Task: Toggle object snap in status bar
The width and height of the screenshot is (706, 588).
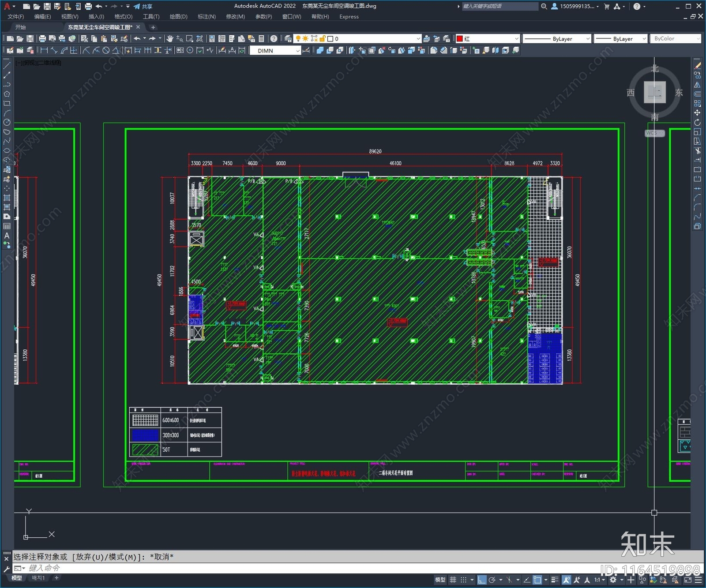Action: [x=537, y=580]
